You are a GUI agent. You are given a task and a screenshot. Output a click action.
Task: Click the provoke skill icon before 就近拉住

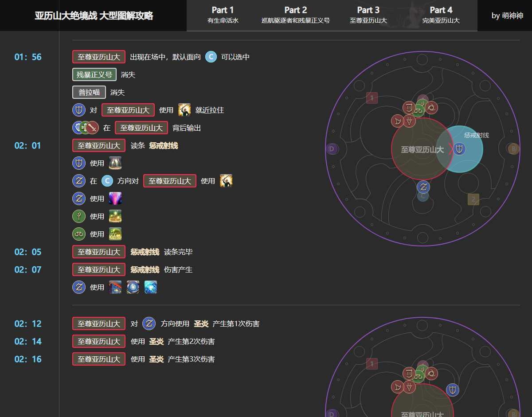[x=184, y=110]
